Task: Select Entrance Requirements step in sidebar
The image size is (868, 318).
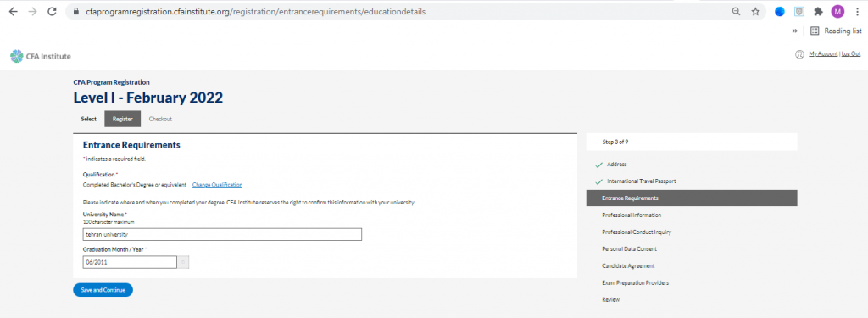Action: point(692,198)
